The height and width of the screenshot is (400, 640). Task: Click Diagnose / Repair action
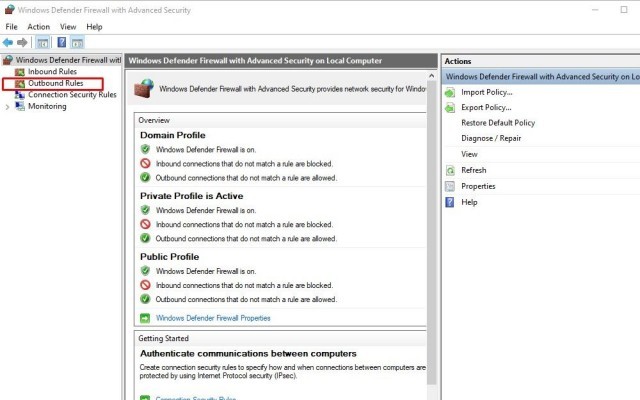point(491,138)
